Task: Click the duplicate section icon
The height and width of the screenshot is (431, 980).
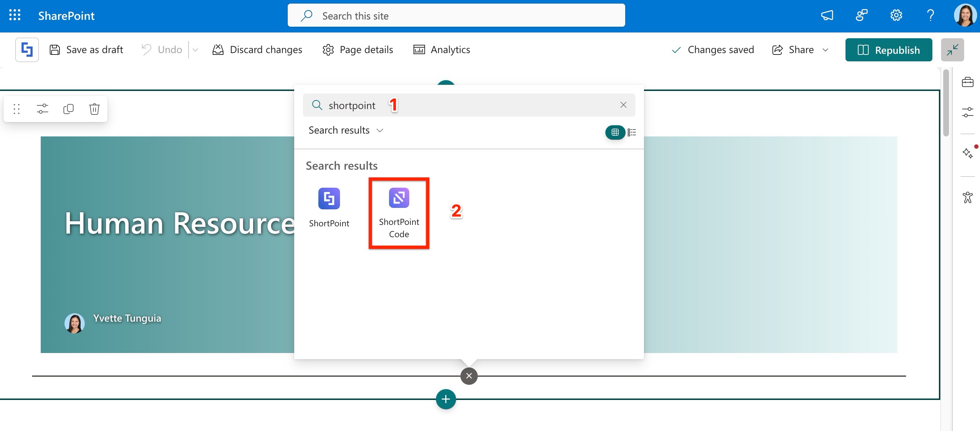Action: [68, 109]
